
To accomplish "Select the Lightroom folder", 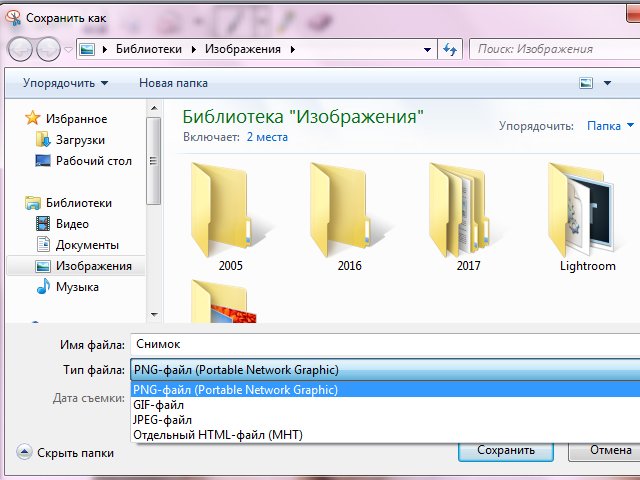I will pos(587,217).
